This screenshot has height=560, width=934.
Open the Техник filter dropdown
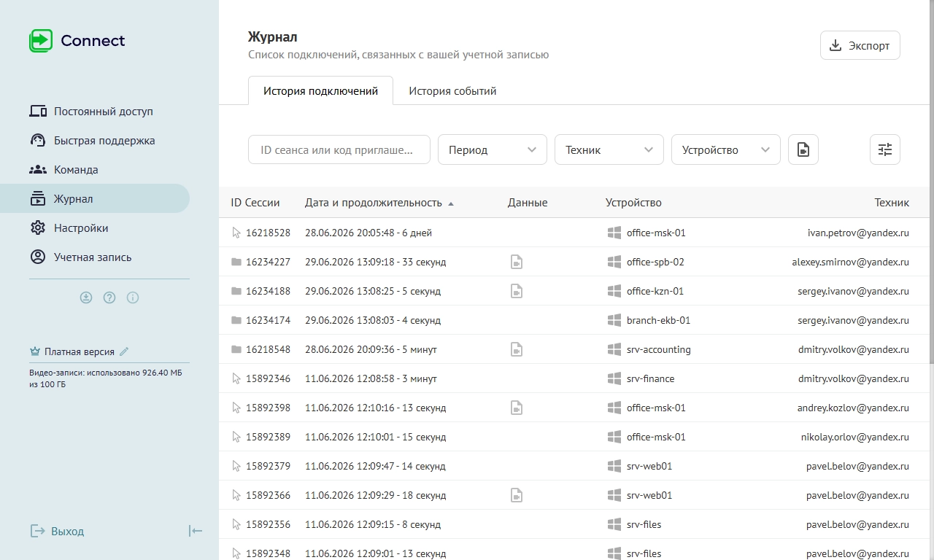pos(609,149)
